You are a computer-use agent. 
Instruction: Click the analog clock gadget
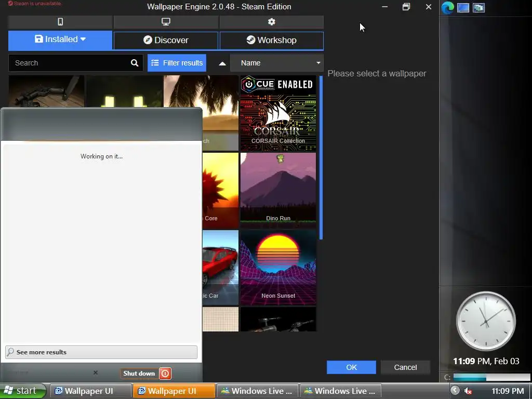pyautogui.click(x=486, y=321)
